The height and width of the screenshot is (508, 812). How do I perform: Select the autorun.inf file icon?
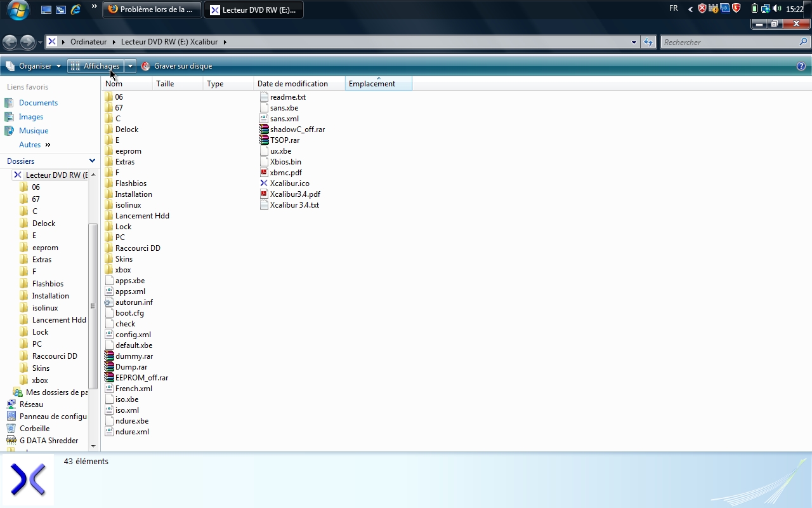pos(109,302)
